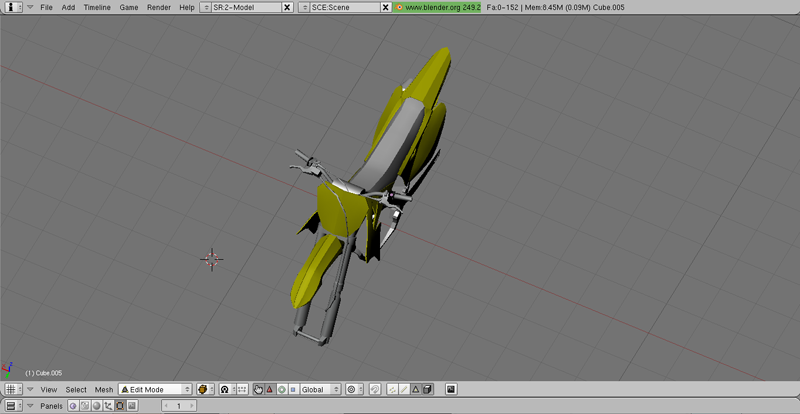Enable face select mode

click(416, 389)
